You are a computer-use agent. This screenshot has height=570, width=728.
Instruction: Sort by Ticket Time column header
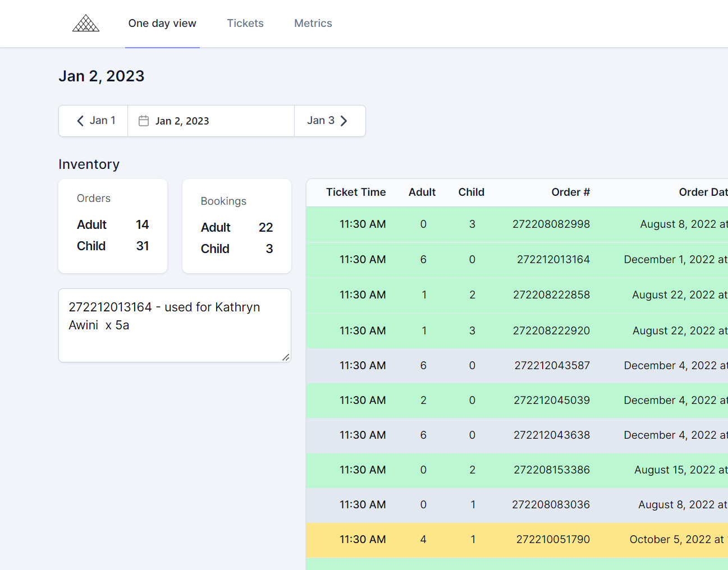point(356,192)
